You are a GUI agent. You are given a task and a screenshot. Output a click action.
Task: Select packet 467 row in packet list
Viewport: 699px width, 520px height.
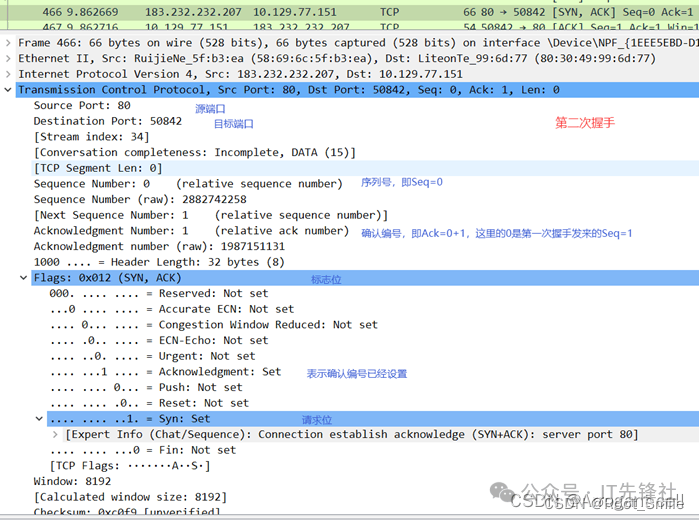click(300, 28)
